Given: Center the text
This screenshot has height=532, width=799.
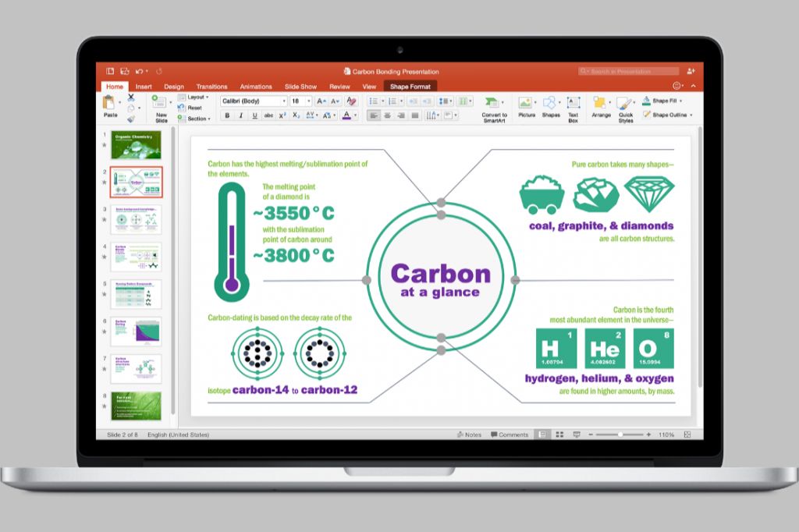Looking at the screenshot, I should [387, 115].
